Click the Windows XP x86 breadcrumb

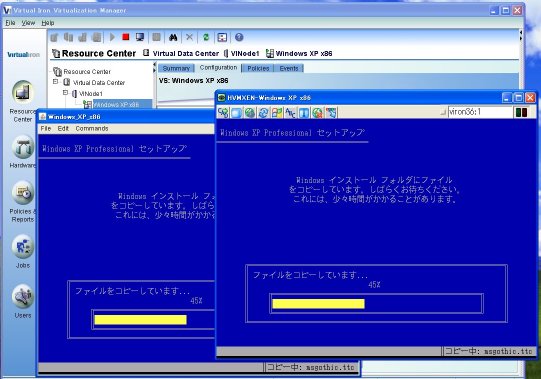(x=299, y=54)
